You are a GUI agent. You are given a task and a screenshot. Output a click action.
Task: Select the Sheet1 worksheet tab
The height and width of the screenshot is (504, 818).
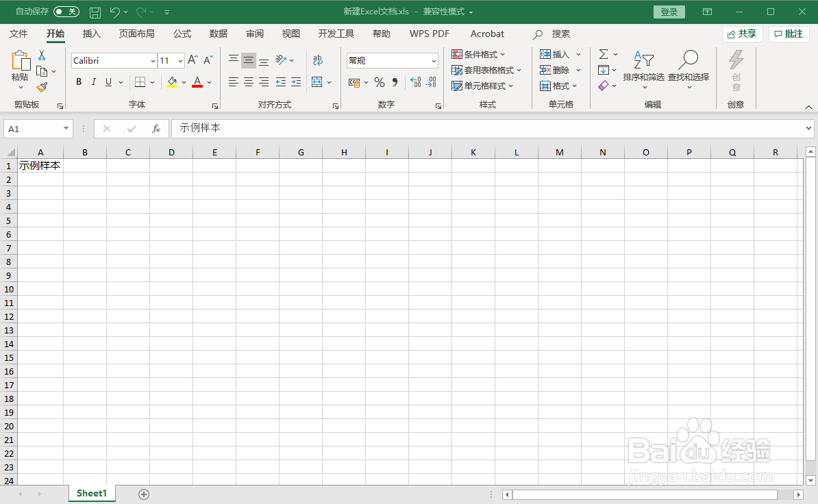91,492
